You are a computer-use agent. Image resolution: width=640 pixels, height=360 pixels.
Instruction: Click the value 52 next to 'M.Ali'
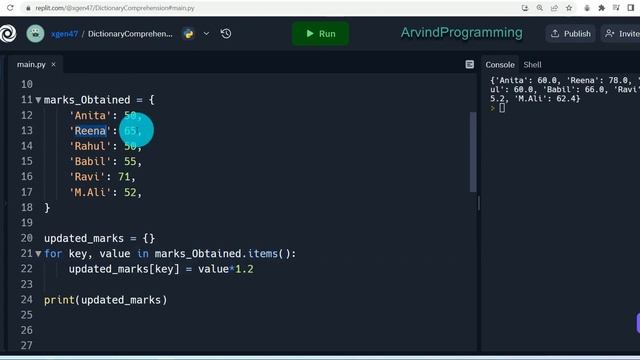coord(130,192)
